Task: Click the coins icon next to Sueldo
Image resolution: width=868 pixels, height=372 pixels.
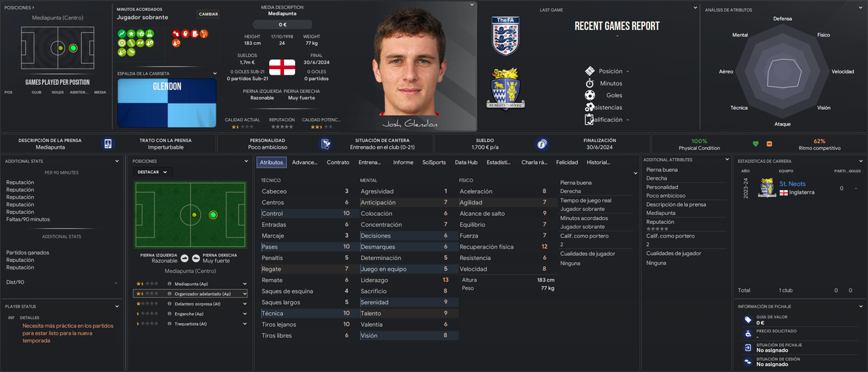Action: click(x=541, y=144)
